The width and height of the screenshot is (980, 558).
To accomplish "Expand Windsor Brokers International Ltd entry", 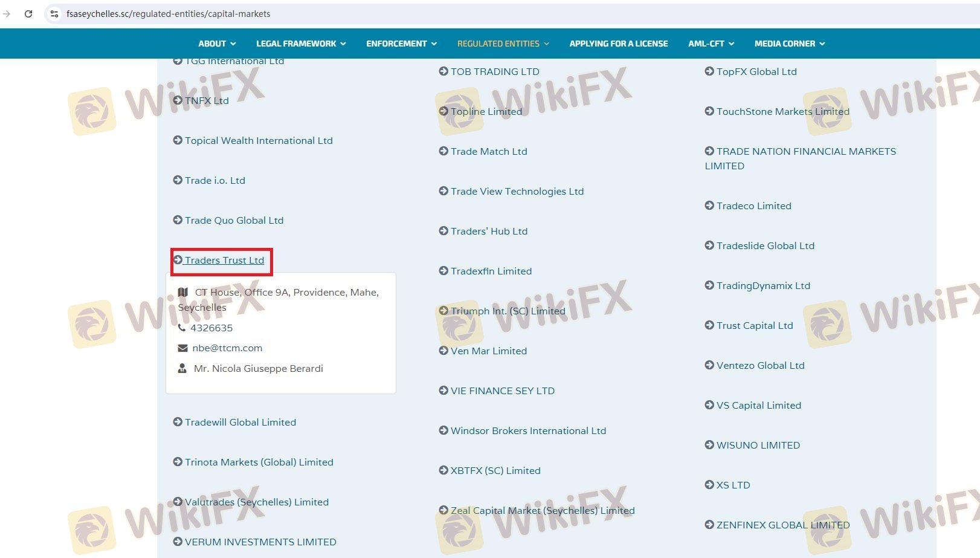I will tap(527, 431).
